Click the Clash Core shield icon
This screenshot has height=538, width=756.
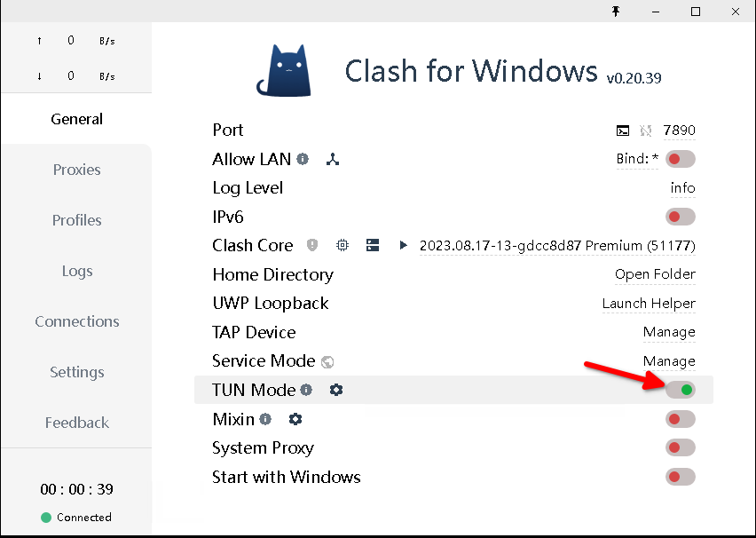tap(312, 245)
